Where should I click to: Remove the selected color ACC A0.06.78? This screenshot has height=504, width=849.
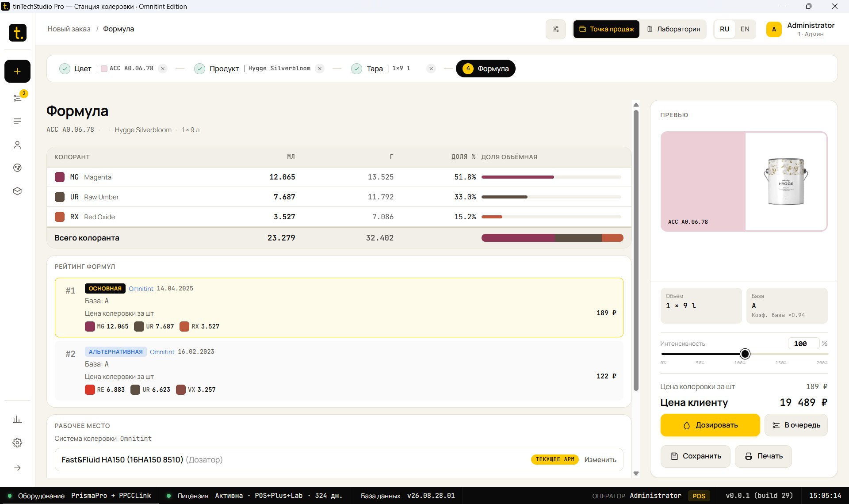(163, 69)
